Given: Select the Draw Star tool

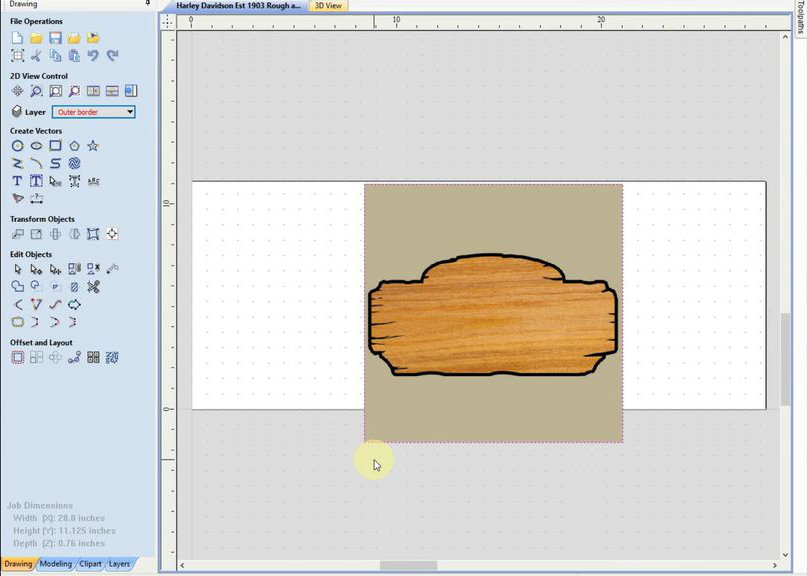Looking at the screenshot, I should tap(93, 146).
